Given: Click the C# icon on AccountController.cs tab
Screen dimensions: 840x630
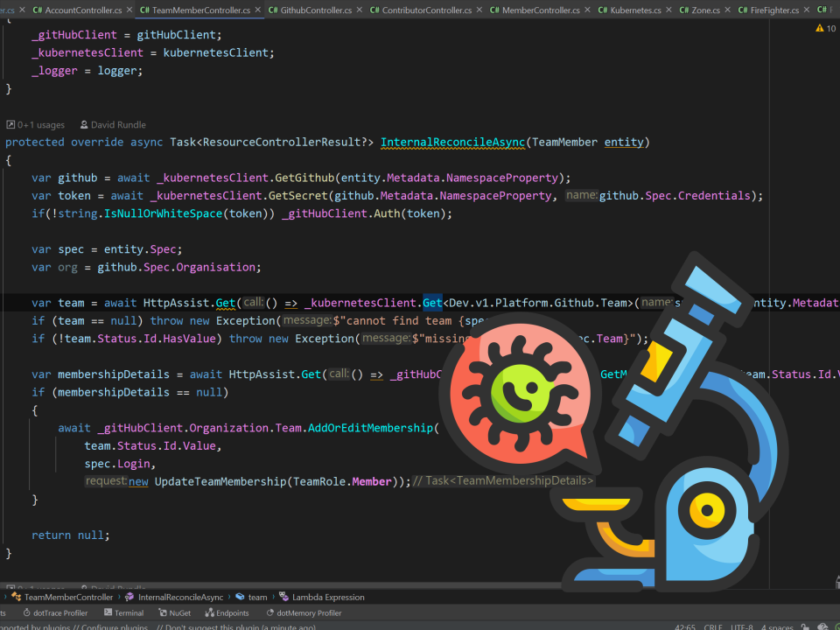Looking at the screenshot, I should (38, 10).
